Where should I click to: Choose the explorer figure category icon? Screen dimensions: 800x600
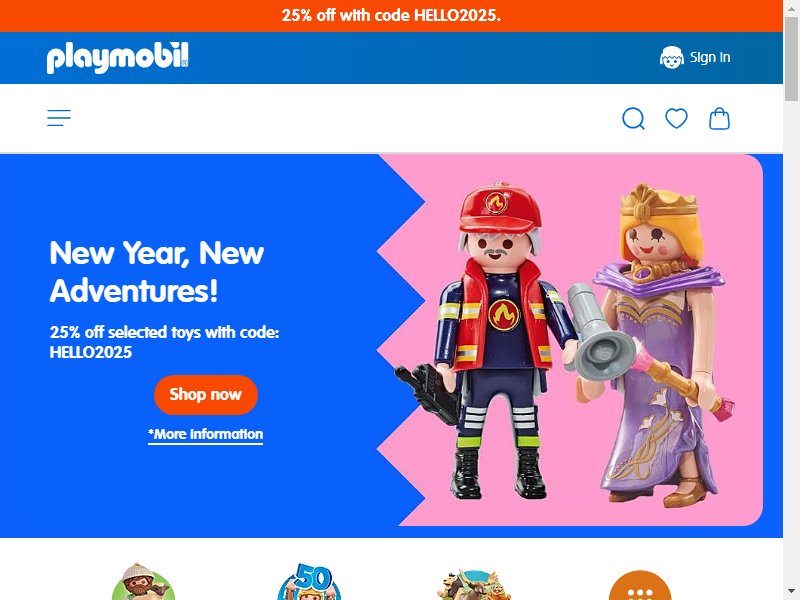[x=143, y=582]
